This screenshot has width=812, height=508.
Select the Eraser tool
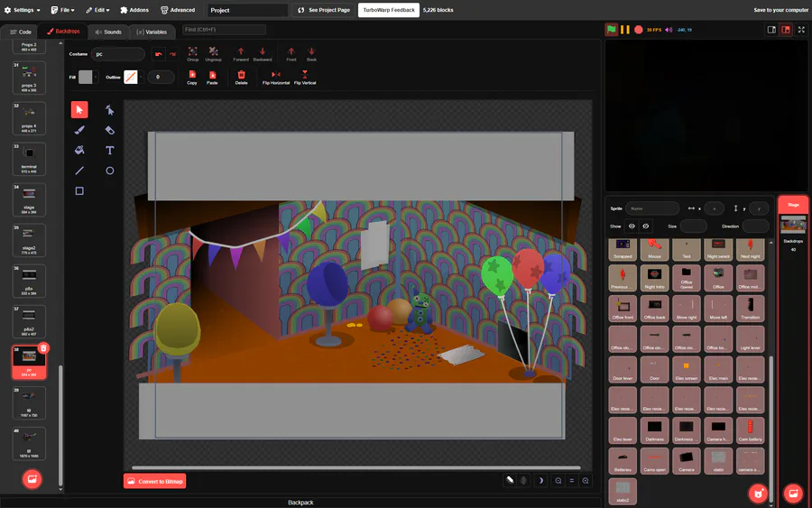(x=109, y=130)
